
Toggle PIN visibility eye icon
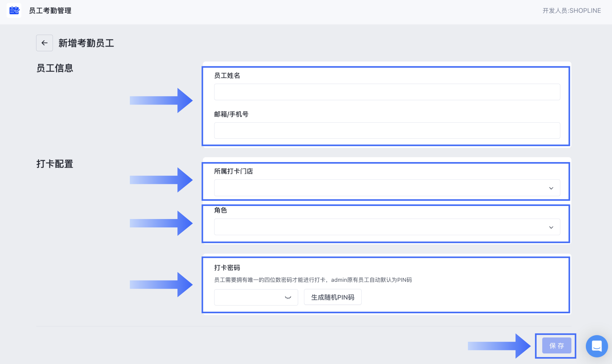coord(288,297)
